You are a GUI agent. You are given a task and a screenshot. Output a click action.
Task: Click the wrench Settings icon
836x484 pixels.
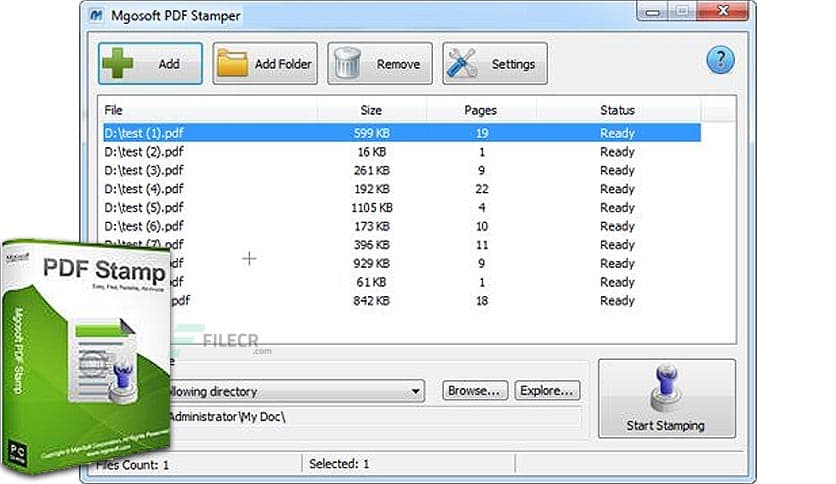coord(462,63)
